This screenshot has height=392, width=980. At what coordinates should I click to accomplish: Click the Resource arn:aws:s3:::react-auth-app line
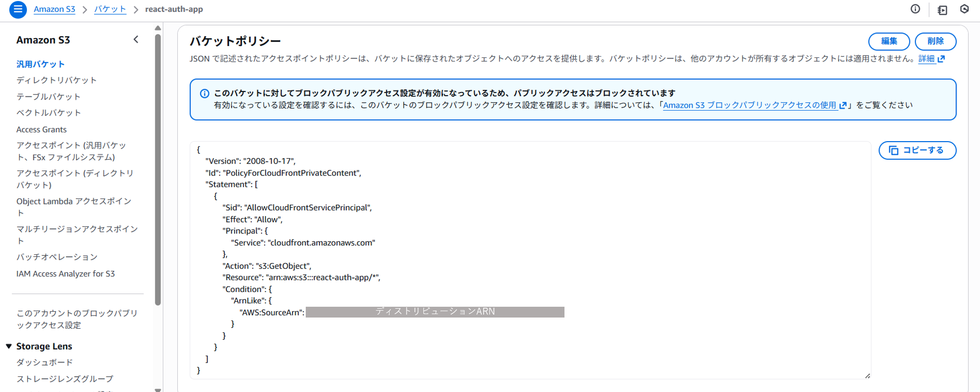point(301,278)
